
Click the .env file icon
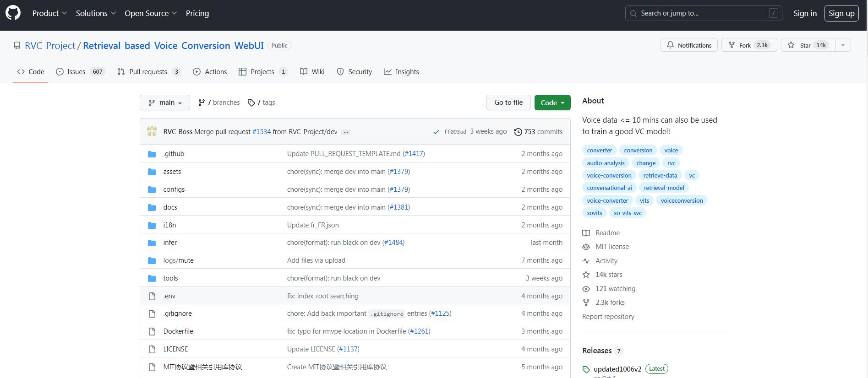[152, 296]
